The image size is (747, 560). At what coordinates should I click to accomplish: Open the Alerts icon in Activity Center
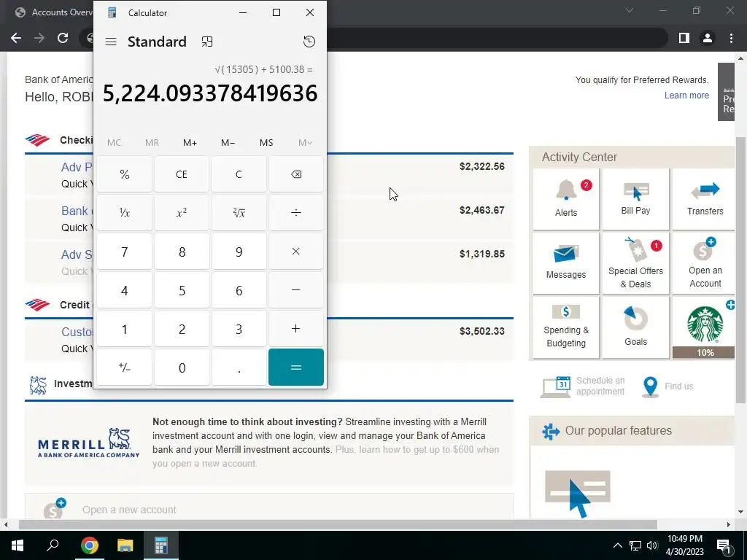pyautogui.click(x=566, y=199)
